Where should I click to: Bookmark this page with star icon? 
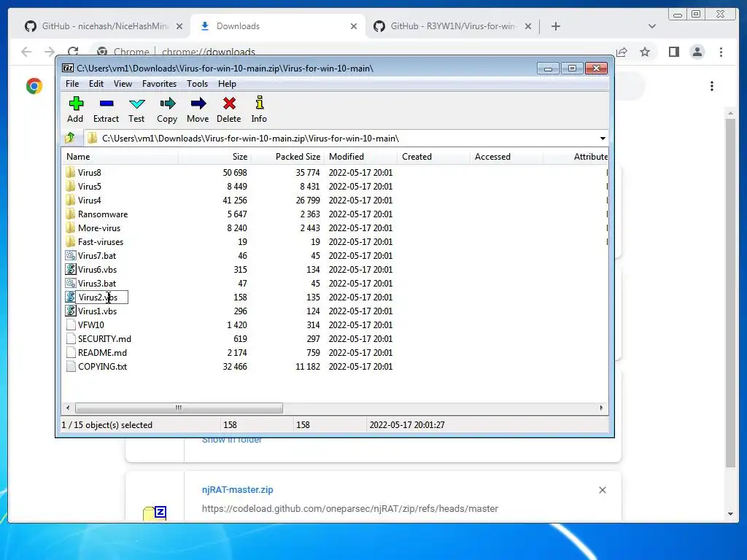pos(645,52)
